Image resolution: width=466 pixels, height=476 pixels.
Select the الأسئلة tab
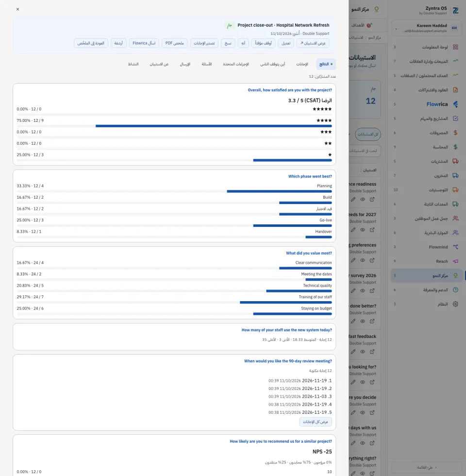207,64
